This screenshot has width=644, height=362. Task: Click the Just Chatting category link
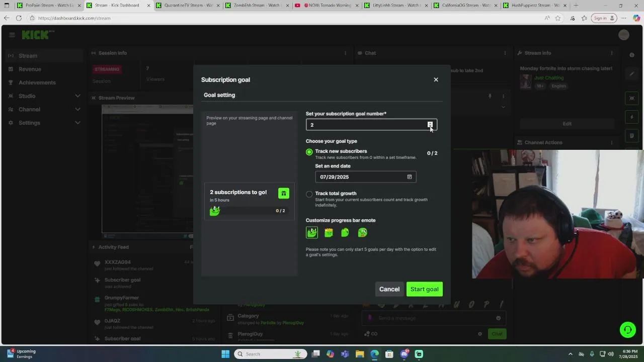(549, 78)
